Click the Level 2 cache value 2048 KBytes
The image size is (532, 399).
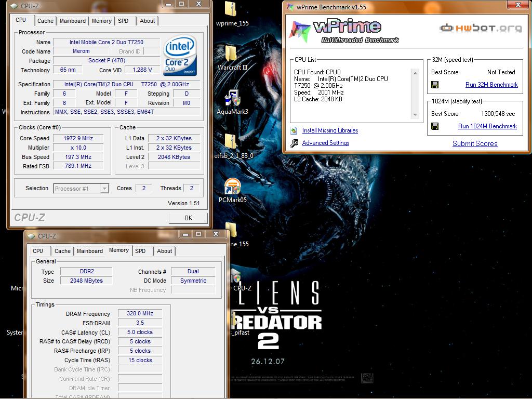[174, 157]
